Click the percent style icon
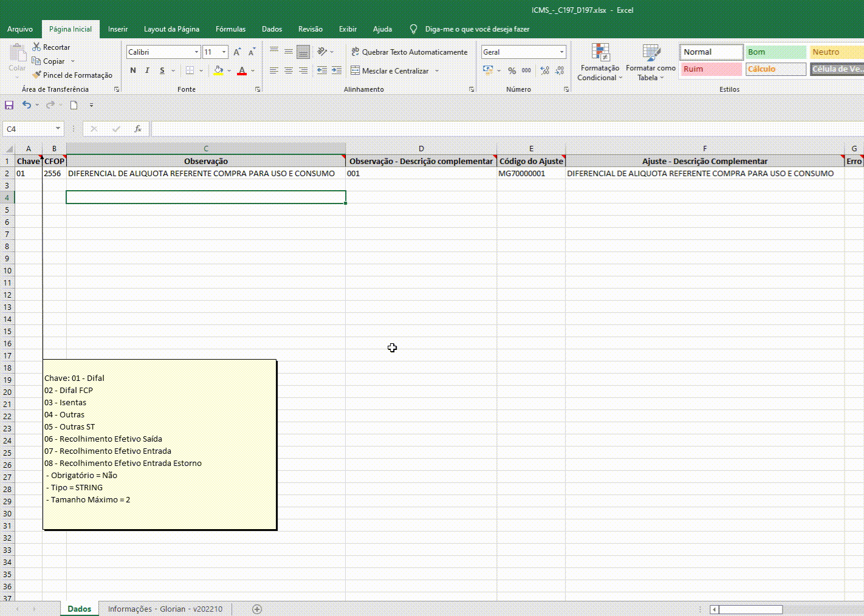 click(x=512, y=71)
